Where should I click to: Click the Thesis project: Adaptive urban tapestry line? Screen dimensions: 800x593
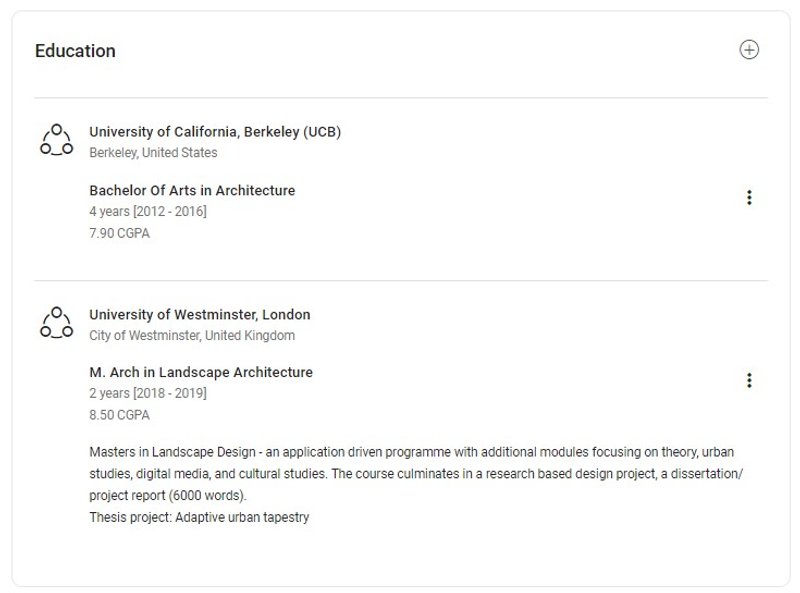coord(199,517)
